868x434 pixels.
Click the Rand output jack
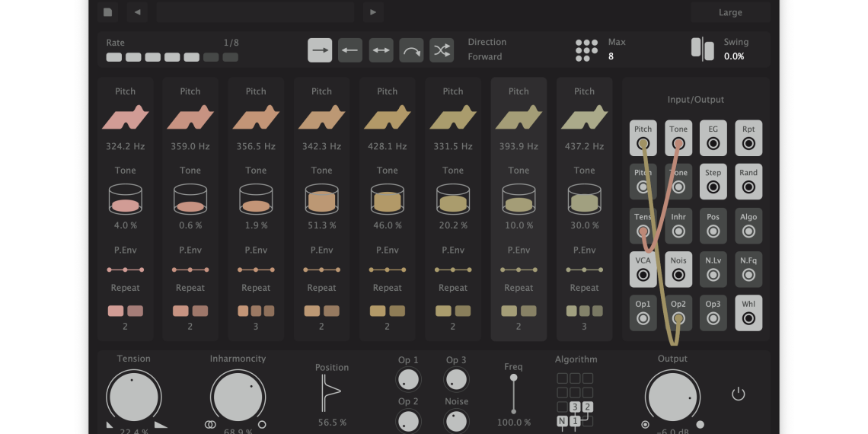pyautogui.click(x=748, y=187)
